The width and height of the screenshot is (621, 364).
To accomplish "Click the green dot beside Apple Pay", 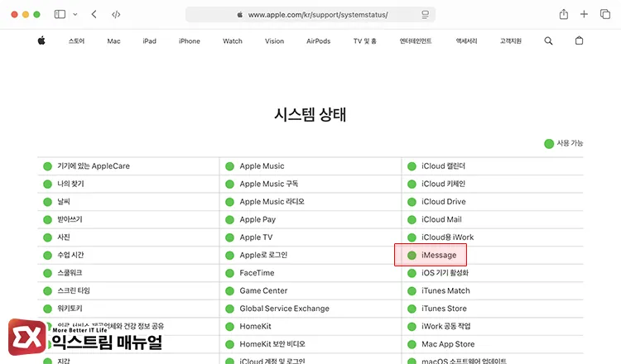I will tap(229, 219).
